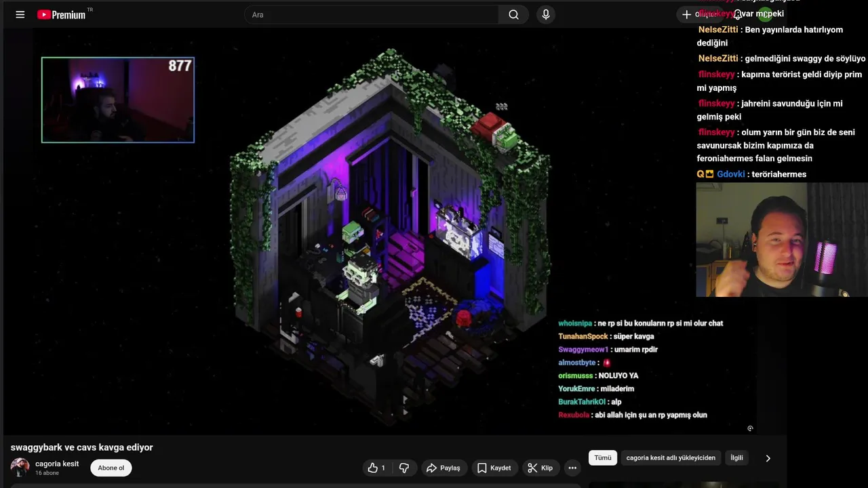Viewport: 868px width, 488px height.
Task: Click chat username 'YorukEmre'
Action: [576, 389]
